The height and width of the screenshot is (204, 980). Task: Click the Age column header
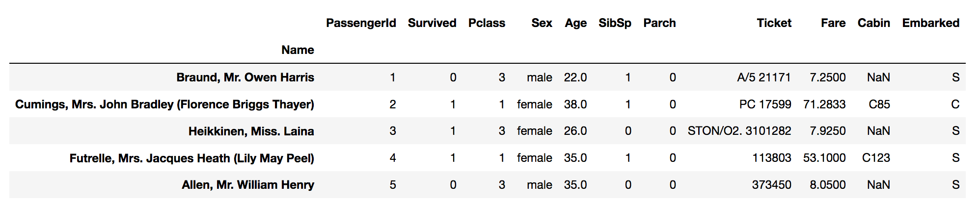point(575,23)
